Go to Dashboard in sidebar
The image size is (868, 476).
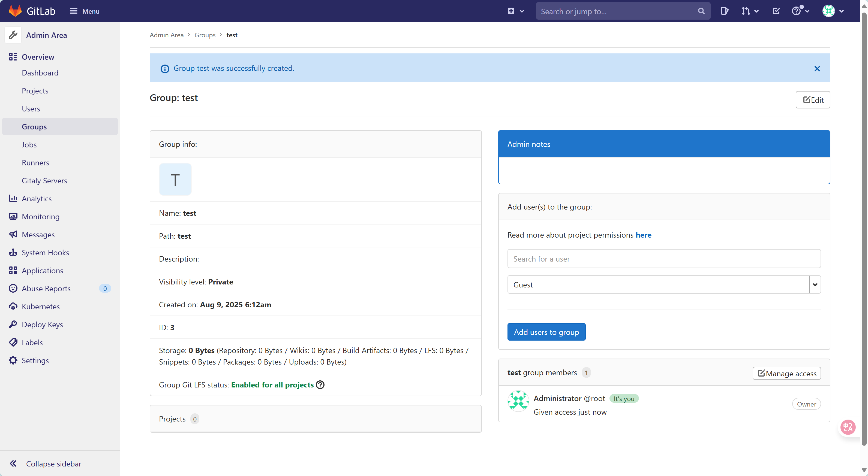[x=40, y=73]
